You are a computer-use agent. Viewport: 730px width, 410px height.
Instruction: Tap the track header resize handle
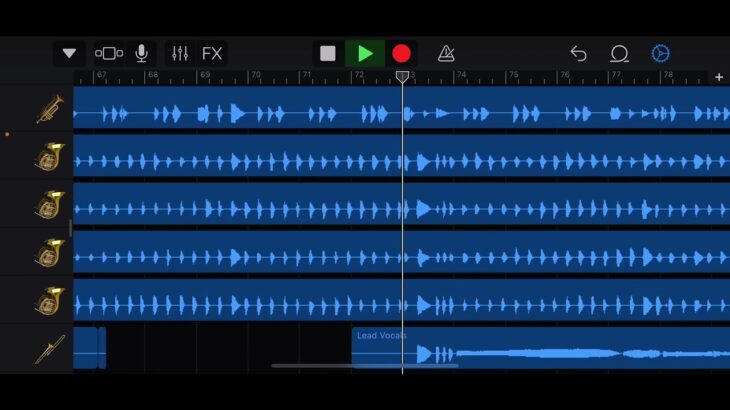pos(70,229)
